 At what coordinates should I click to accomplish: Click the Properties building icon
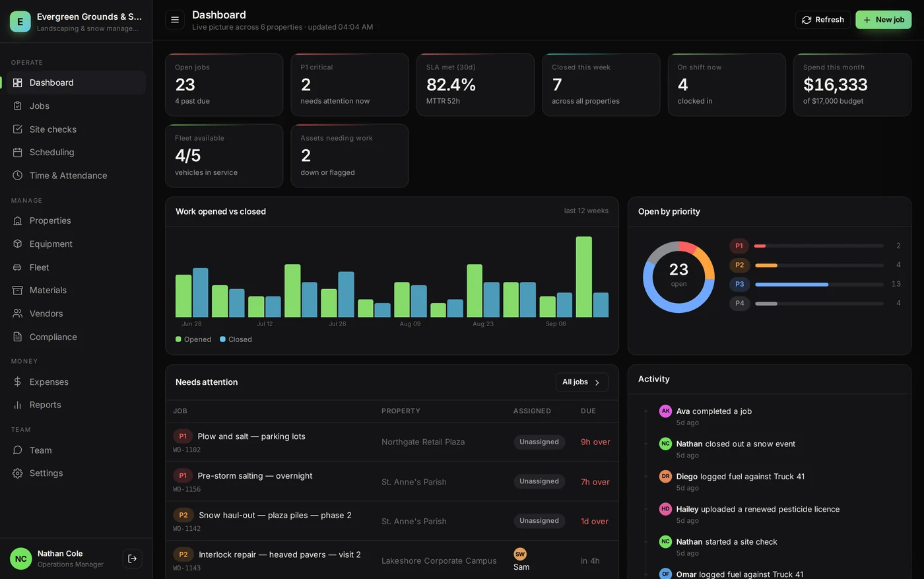18,221
